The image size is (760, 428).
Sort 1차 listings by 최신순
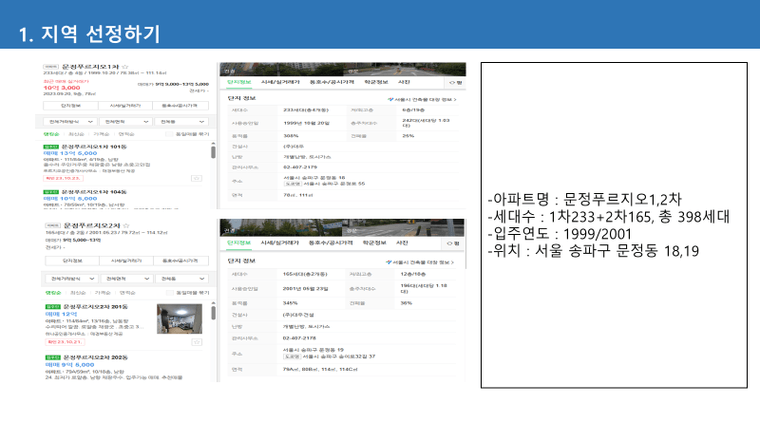click(x=76, y=134)
